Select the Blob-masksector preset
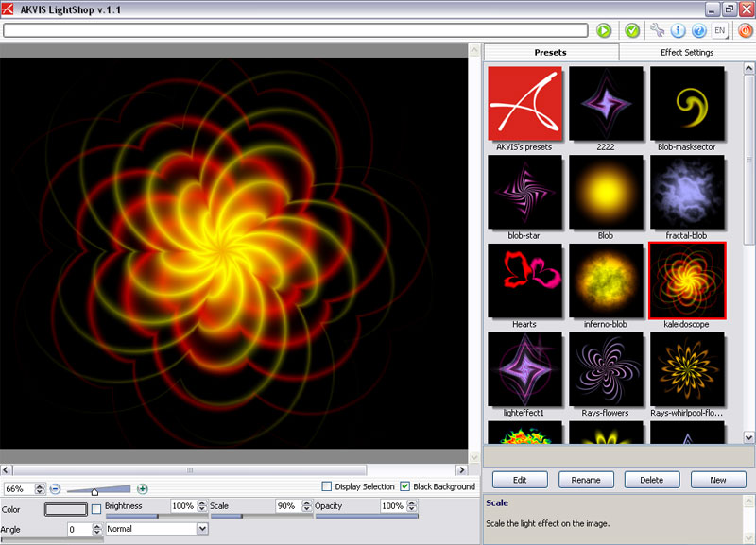Image resolution: width=756 pixels, height=545 pixels. tap(687, 104)
